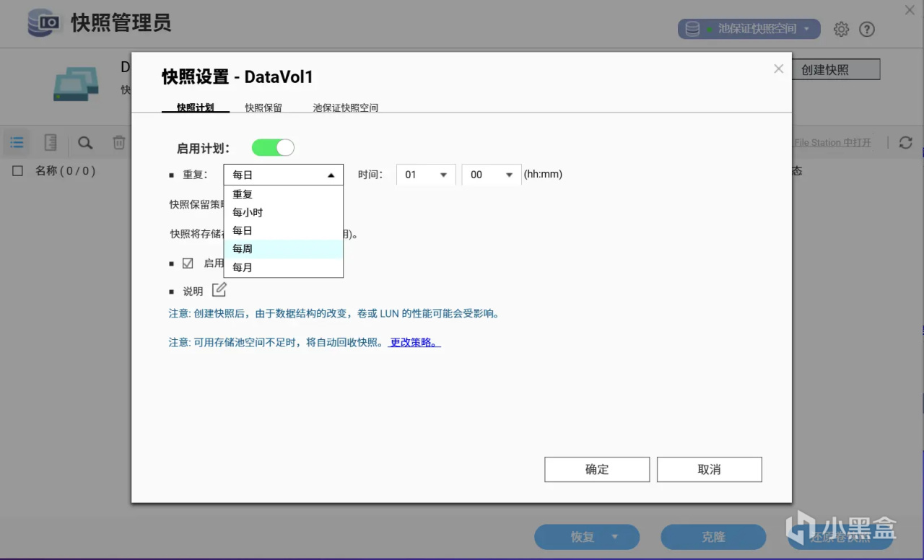The width and height of the screenshot is (924, 560).
Task: Open the settings gear in the header
Action: [841, 29]
